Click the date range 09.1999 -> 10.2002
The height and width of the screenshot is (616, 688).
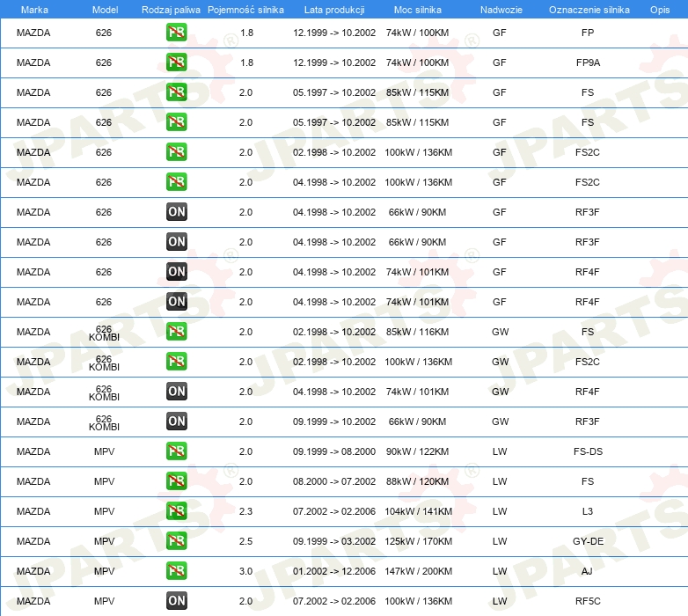click(x=334, y=422)
